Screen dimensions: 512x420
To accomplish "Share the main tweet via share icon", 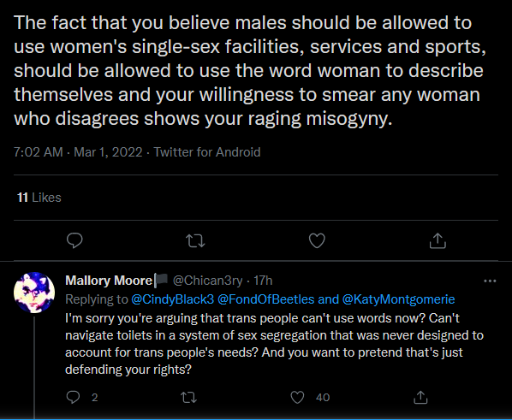I will tap(438, 241).
